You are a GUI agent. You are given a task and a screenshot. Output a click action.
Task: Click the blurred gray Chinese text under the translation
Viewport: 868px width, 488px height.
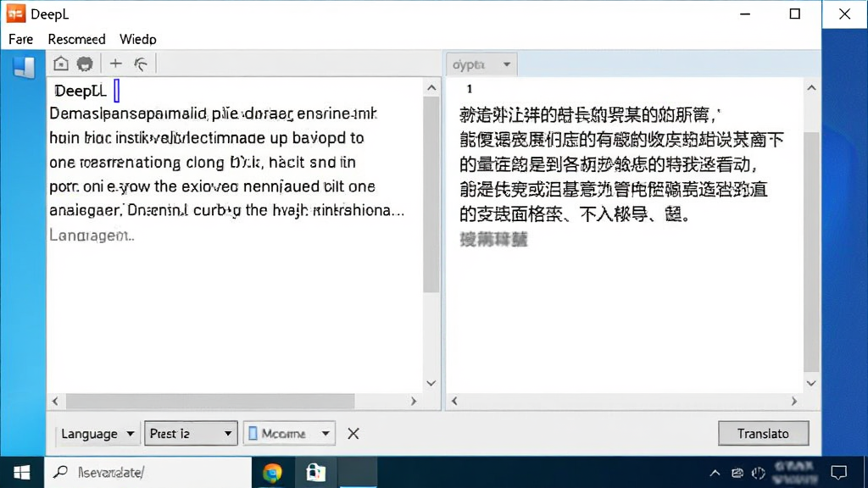pyautogui.click(x=494, y=239)
